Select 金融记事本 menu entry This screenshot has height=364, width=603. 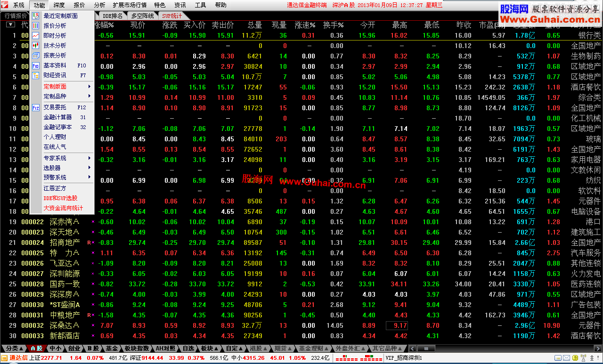pos(61,127)
